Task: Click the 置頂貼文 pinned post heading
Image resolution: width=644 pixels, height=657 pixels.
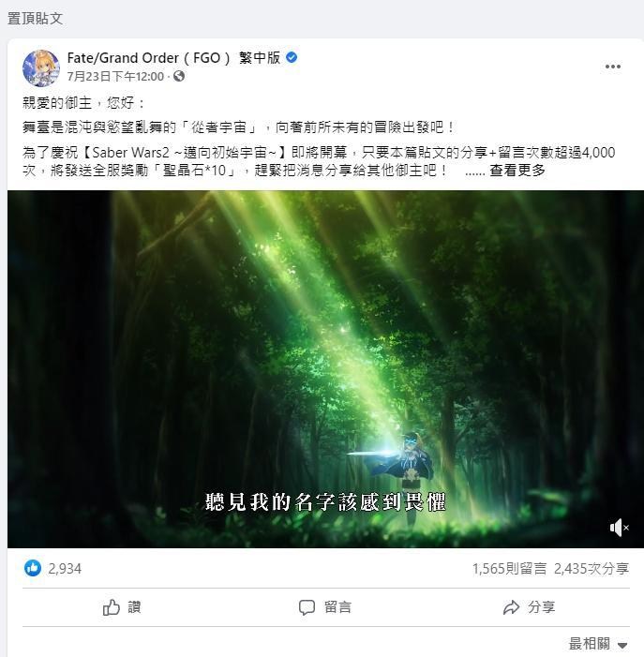Action: [36, 19]
